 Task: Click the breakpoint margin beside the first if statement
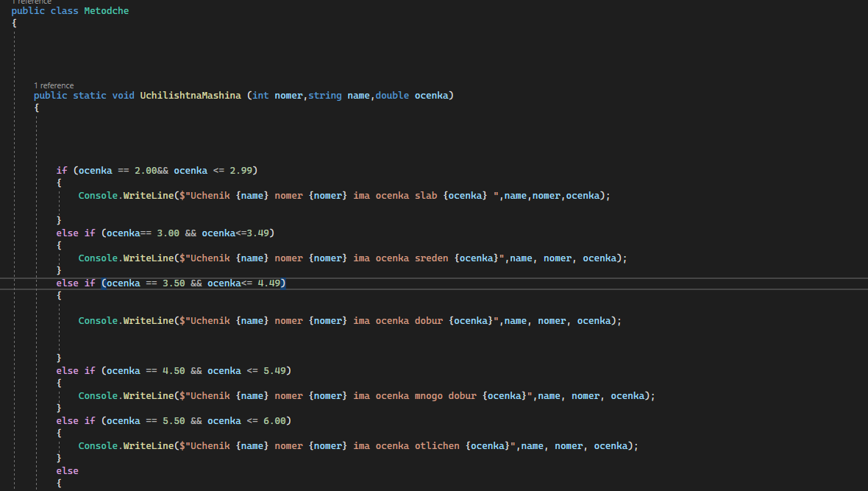coord(6,170)
